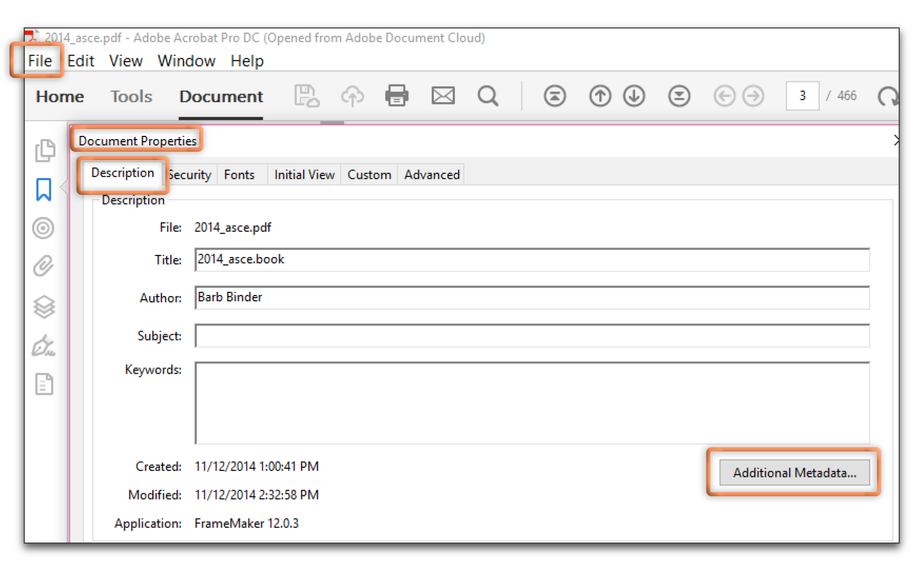Close the Document Properties dialog
Image resolution: width=924 pixels, height=571 pixels.
click(895, 140)
